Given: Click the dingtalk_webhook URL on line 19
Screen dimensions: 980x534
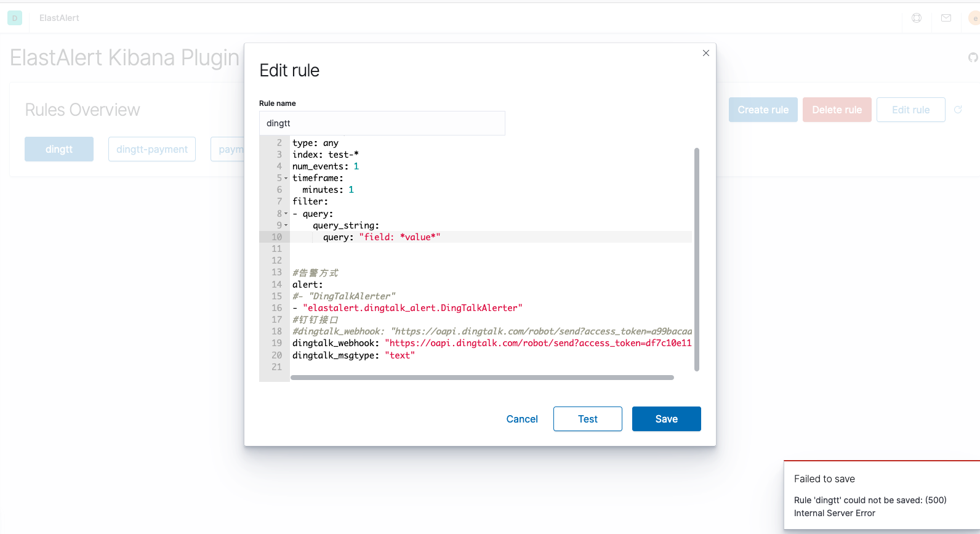Looking at the screenshot, I should 538,343.
